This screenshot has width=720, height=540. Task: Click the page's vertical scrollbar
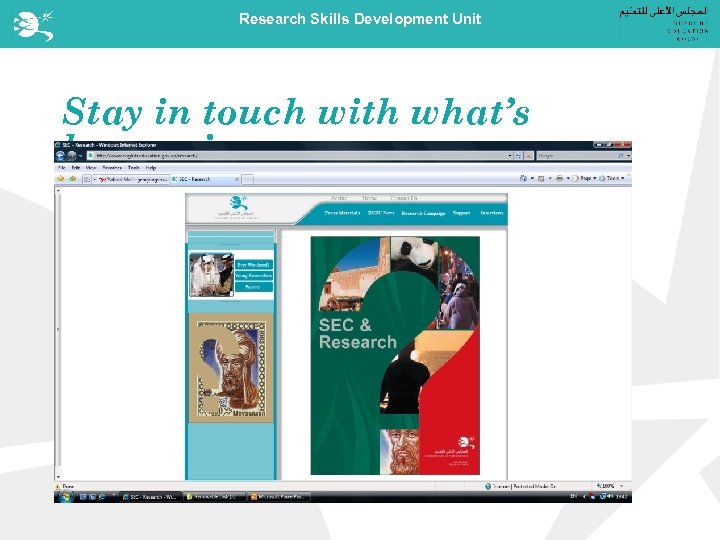58,333
